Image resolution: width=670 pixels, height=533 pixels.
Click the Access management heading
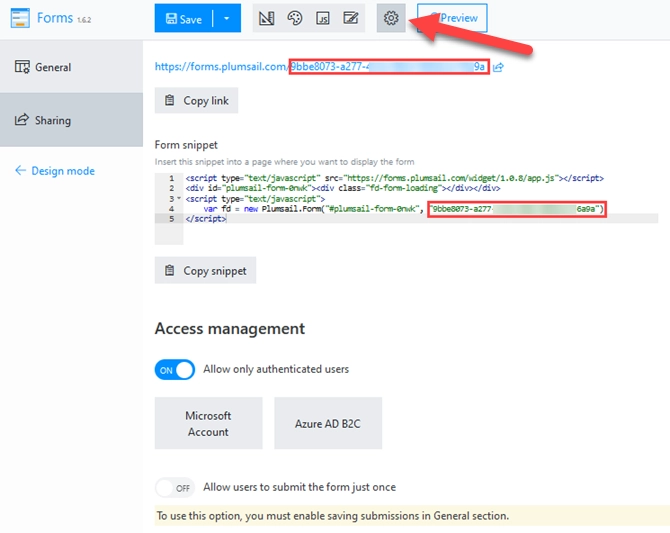(230, 329)
